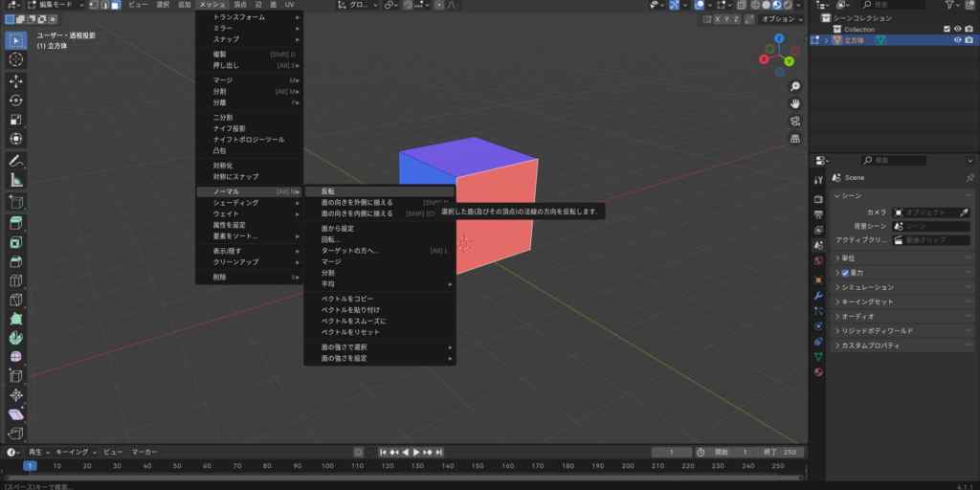This screenshot has height=490, width=980.
Task: Jump to the timeline end frame
Action: (438, 452)
